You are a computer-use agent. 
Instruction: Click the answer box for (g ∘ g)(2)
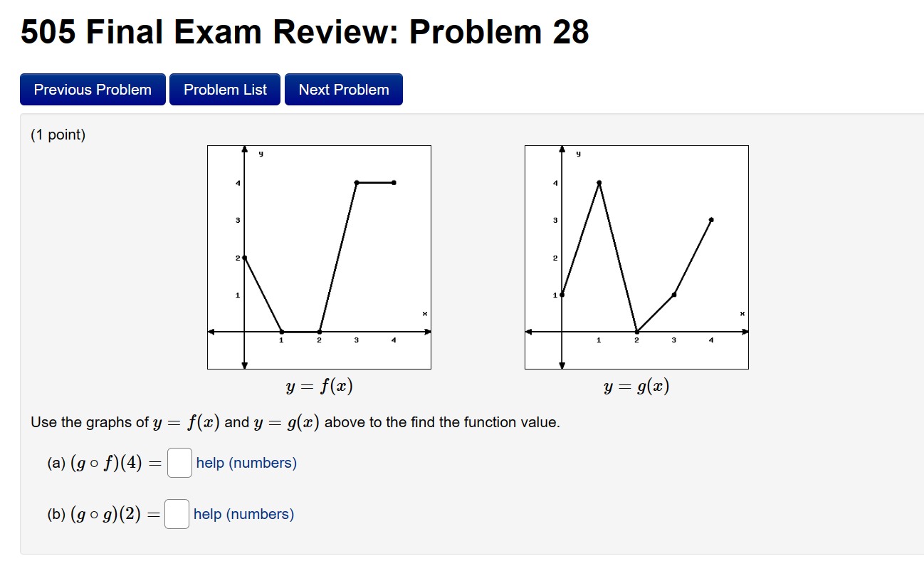(177, 514)
